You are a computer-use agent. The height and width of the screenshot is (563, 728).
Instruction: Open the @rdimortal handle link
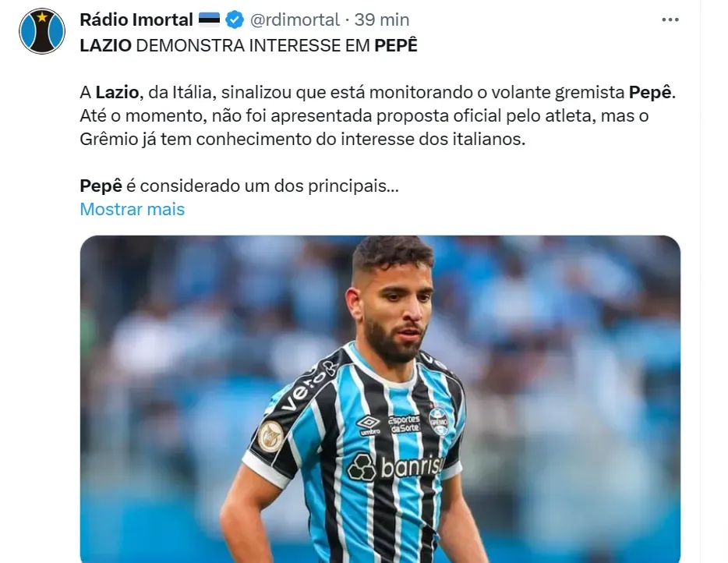coord(295,19)
